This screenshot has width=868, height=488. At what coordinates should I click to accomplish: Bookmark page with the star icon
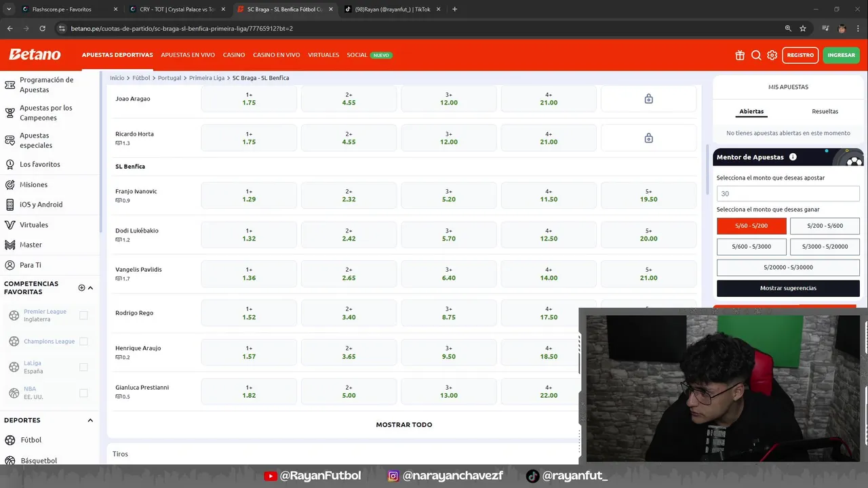pos(803,28)
